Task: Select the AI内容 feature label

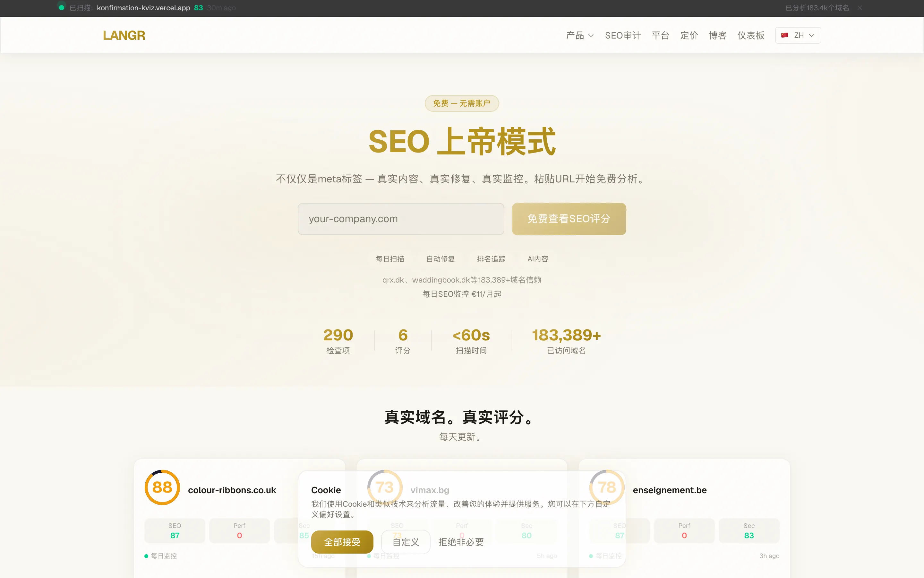Action: (538, 259)
